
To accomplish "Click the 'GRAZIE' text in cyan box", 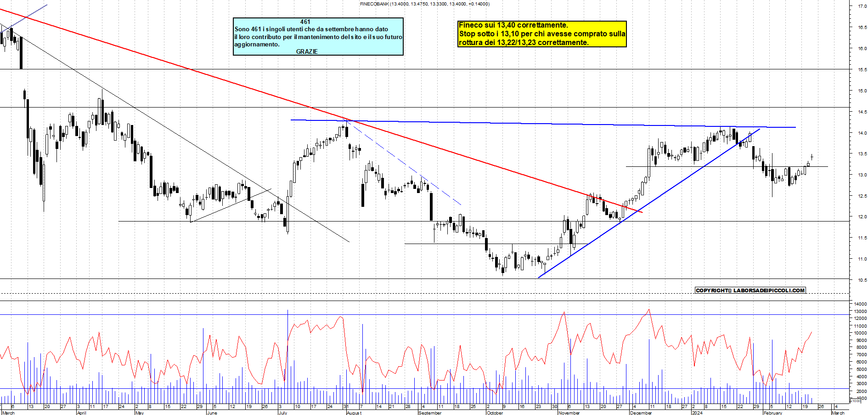I will [x=307, y=51].
